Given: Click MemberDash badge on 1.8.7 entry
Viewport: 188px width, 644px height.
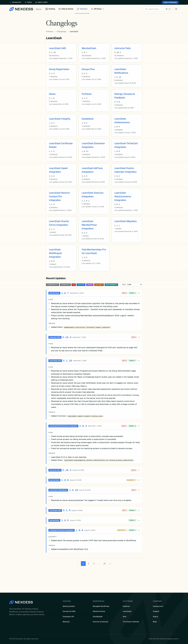Looking at the screenshot, I should pos(54,293).
